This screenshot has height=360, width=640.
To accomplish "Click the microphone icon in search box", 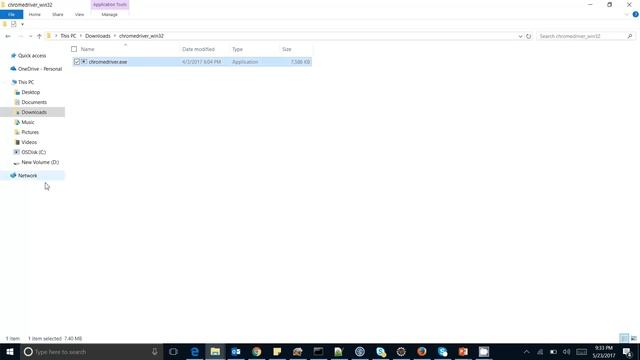I will tap(155, 351).
